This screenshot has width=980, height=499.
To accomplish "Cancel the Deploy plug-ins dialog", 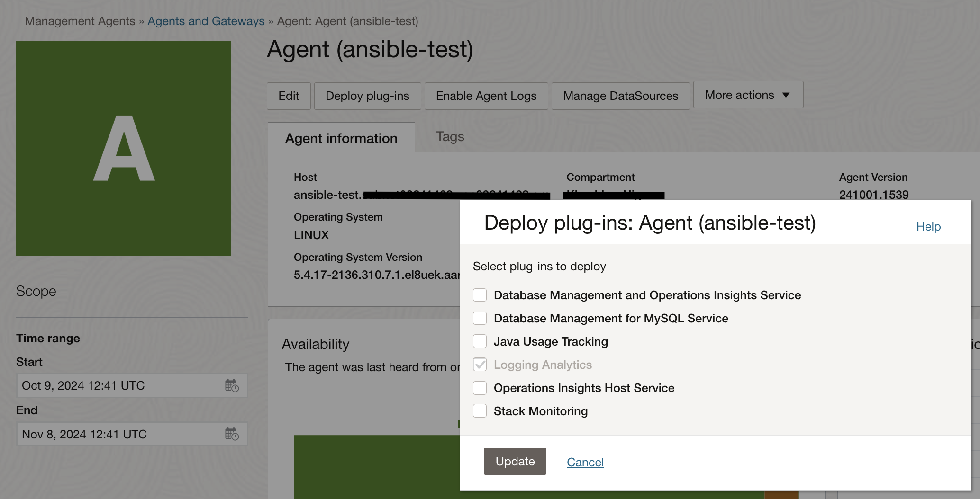I will click(x=585, y=462).
